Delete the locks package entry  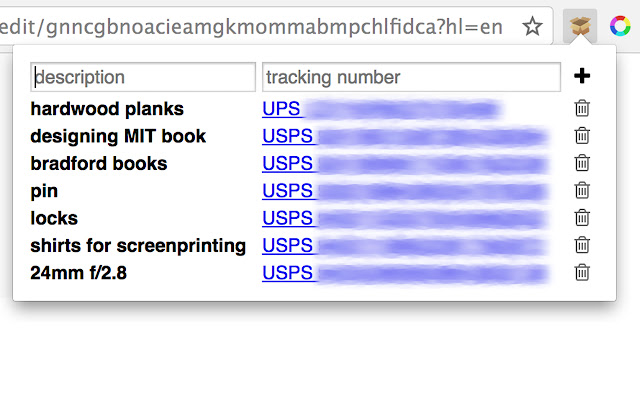click(x=582, y=218)
